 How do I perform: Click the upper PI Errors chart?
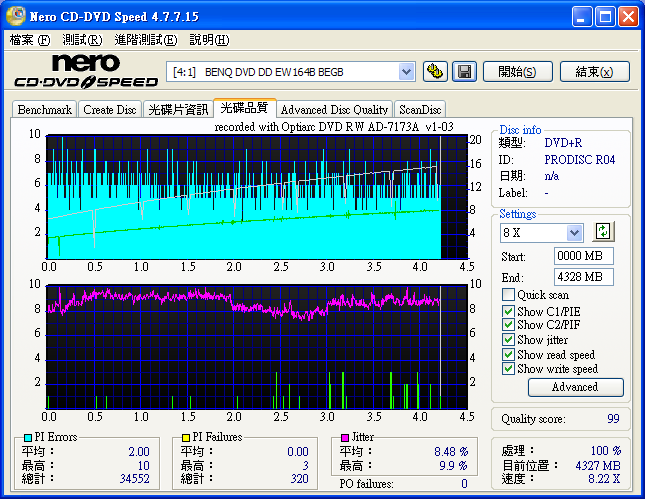[257, 197]
